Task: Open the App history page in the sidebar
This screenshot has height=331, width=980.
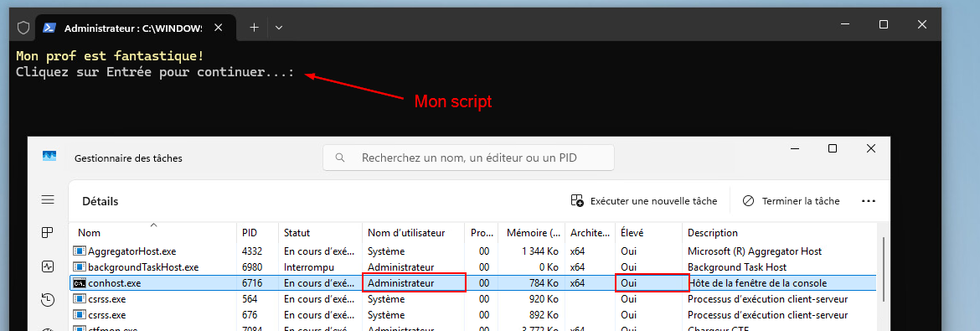Action: (x=48, y=299)
